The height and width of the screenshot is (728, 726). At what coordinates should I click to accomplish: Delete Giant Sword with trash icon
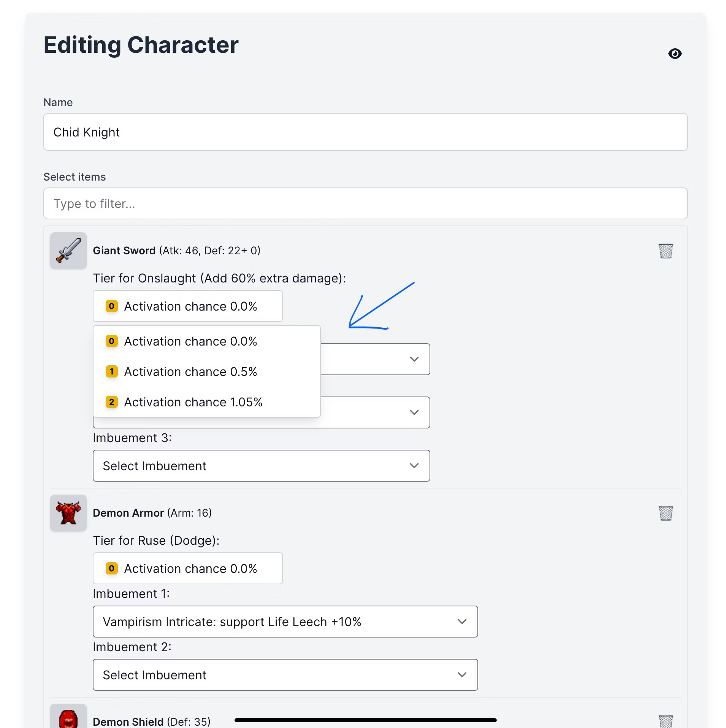(x=666, y=251)
